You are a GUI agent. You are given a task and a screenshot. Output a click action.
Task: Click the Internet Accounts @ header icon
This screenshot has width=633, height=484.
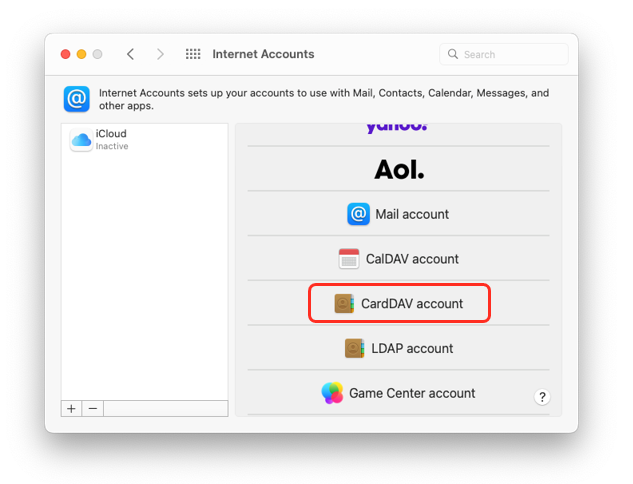tap(77, 99)
